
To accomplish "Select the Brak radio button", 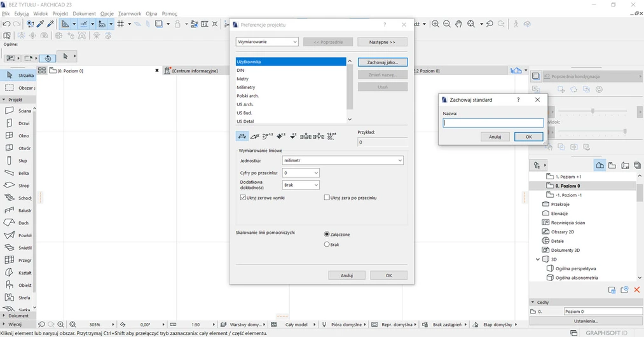I will [327, 244].
